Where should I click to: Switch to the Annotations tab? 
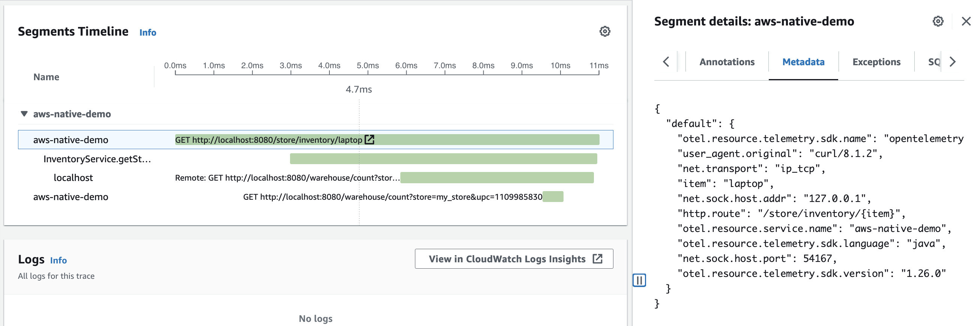(x=727, y=62)
